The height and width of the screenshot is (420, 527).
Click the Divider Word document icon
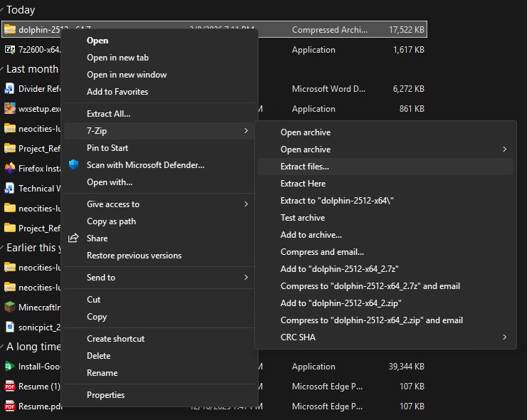[x=10, y=89]
